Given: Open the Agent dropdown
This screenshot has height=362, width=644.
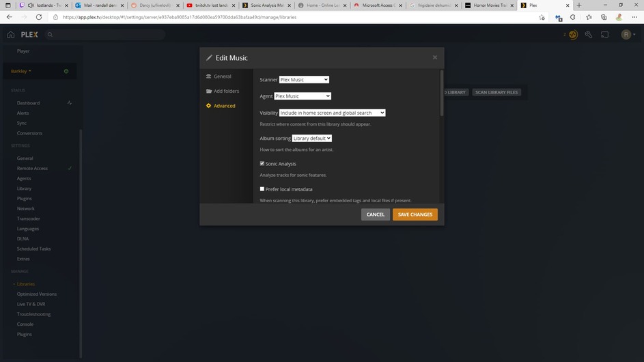Looking at the screenshot, I should pyautogui.click(x=303, y=96).
